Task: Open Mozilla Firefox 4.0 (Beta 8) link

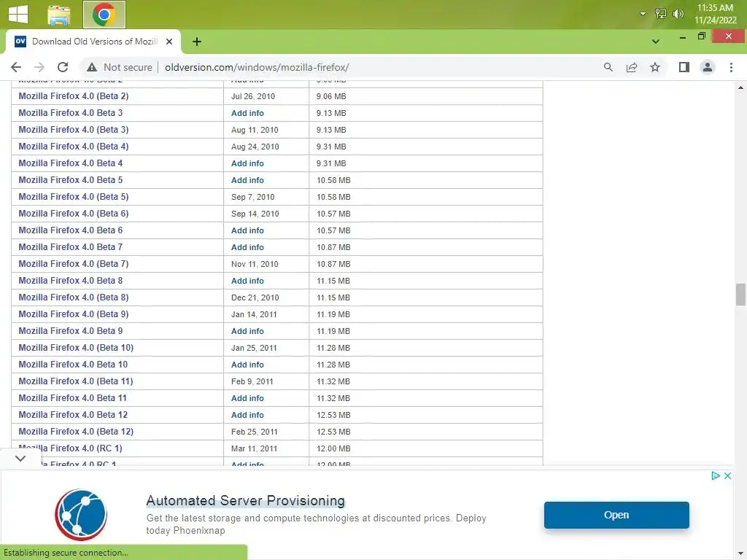Action: click(74, 297)
